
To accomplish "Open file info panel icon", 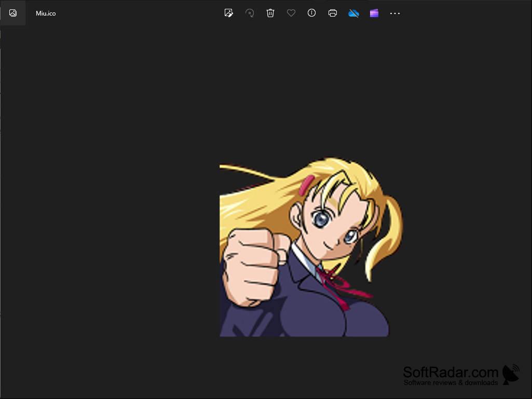I will [311, 13].
